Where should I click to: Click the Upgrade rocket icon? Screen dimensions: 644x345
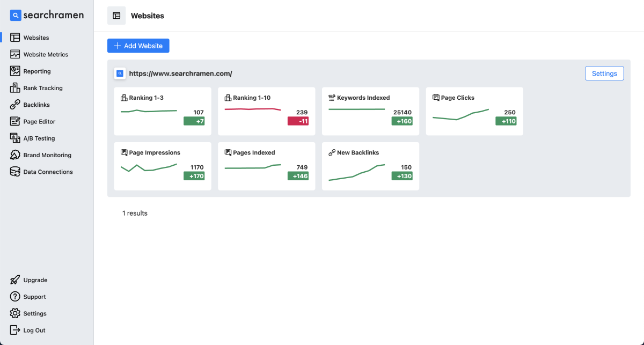[15, 280]
